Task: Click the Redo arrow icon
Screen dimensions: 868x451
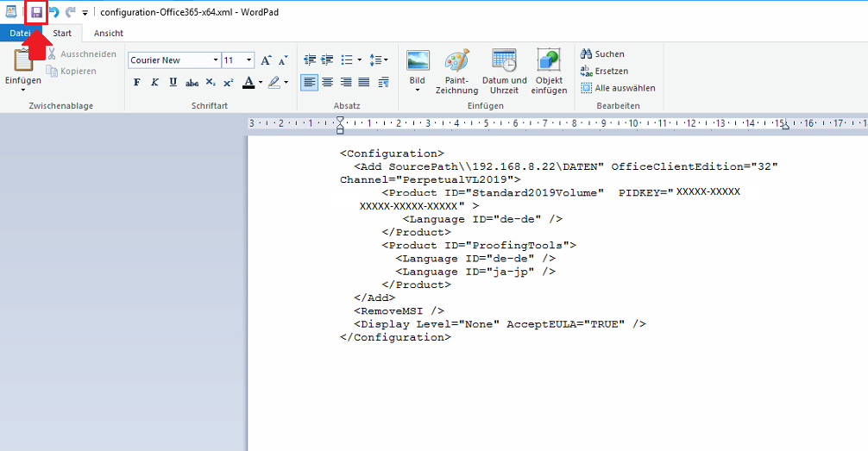Action: [70, 12]
